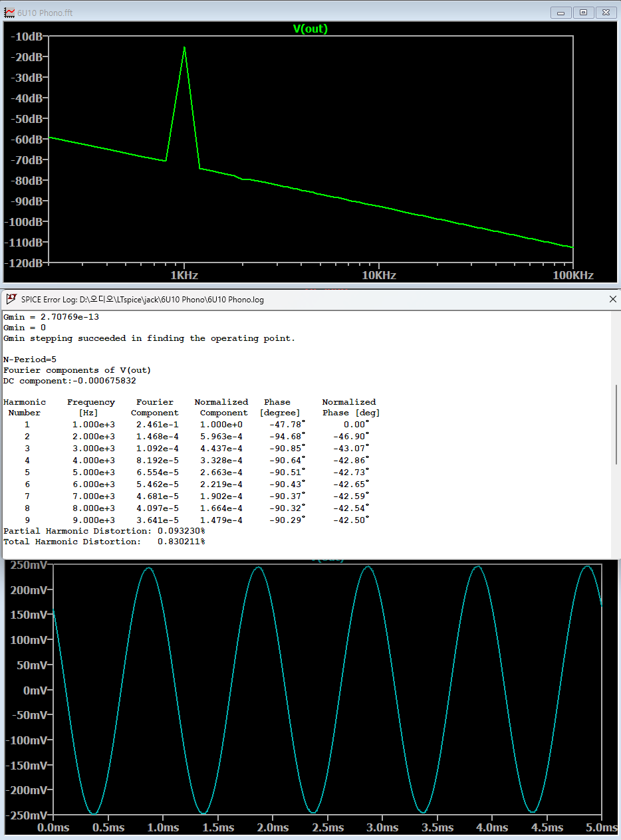Click the SPICE Error Log scrollbar thumb

[618, 424]
